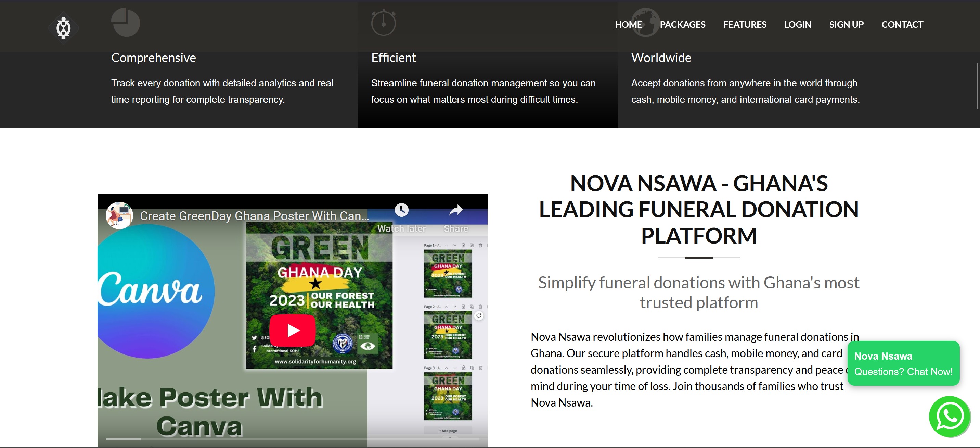Click the Comprehensive heading
Screen dimensions: 980x448
[x=153, y=58]
